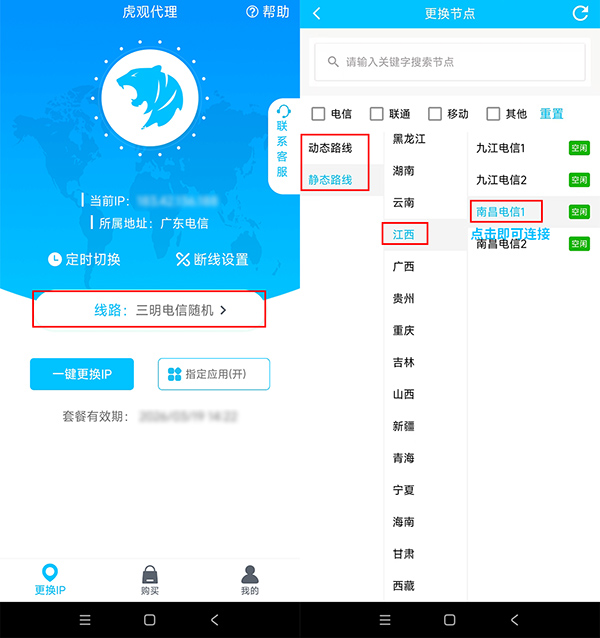Select 重庆 in province list
Screen dimensions: 600x638
[x=404, y=330]
